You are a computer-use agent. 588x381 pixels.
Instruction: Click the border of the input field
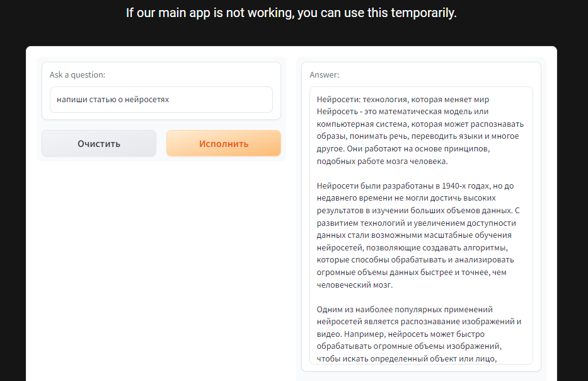(x=160, y=88)
